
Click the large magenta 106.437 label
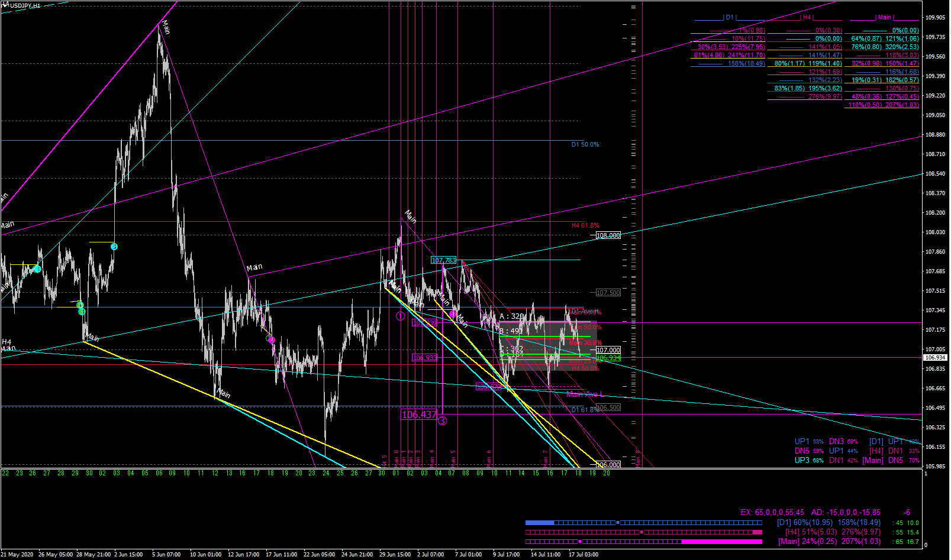420,415
